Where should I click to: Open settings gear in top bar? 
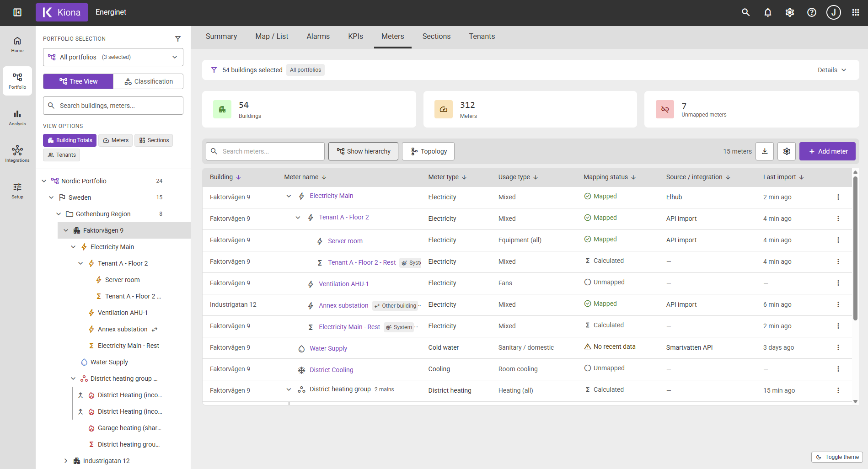(x=790, y=12)
